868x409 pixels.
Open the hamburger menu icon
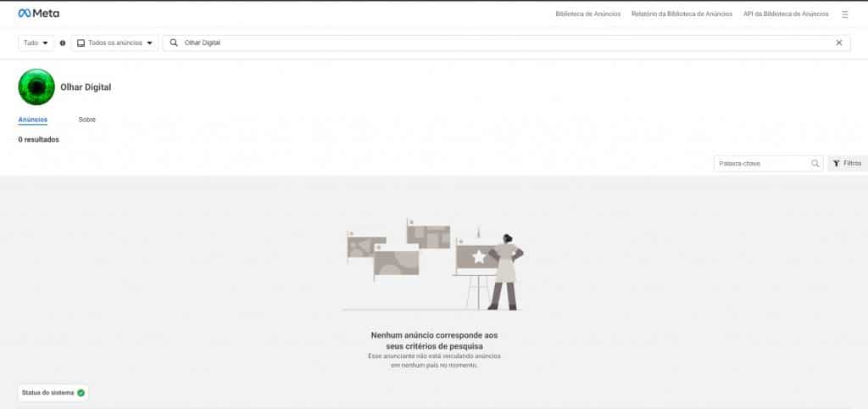pos(845,14)
